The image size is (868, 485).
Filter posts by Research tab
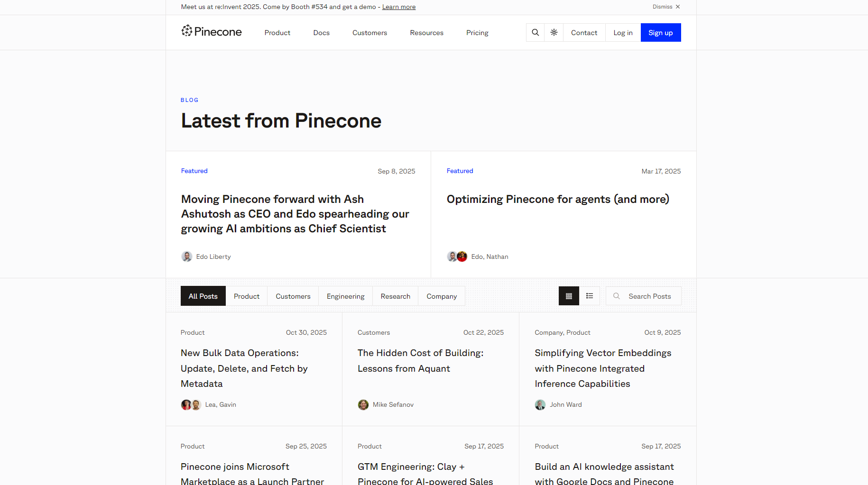coord(396,296)
